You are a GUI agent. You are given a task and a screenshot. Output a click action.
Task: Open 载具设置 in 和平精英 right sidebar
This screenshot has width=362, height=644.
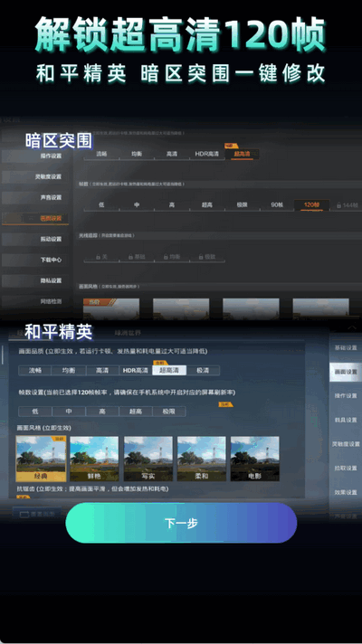click(346, 421)
